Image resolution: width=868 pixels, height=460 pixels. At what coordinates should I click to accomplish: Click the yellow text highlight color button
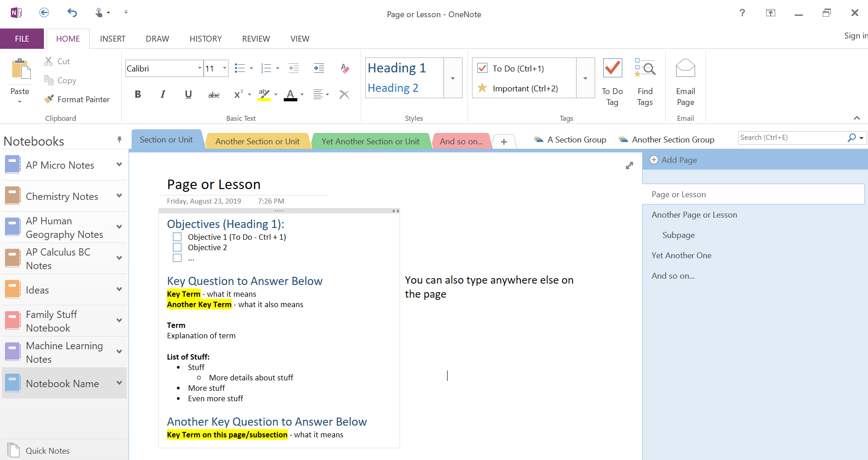(264, 95)
